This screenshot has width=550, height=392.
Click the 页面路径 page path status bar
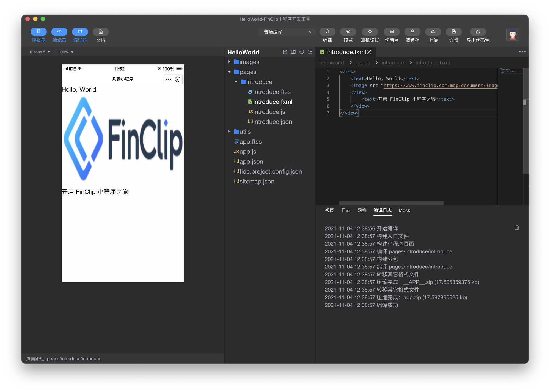pos(64,358)
